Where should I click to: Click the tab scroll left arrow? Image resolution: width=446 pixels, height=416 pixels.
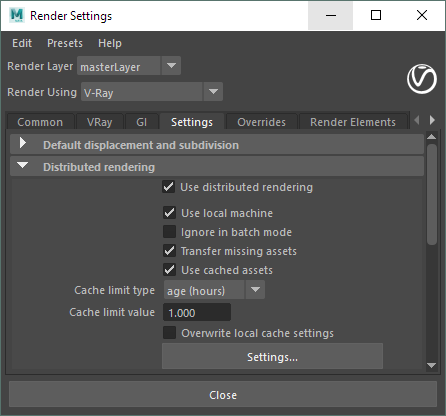tap(417, 120)
